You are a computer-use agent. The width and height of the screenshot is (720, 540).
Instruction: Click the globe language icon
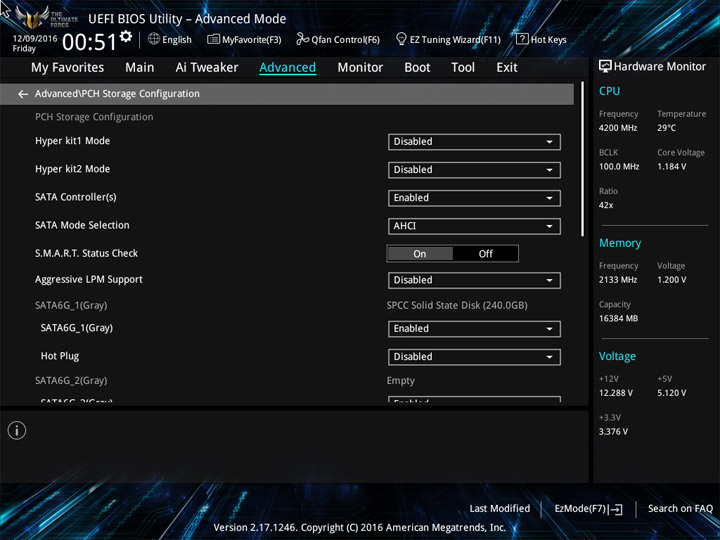tap(154, 39)
